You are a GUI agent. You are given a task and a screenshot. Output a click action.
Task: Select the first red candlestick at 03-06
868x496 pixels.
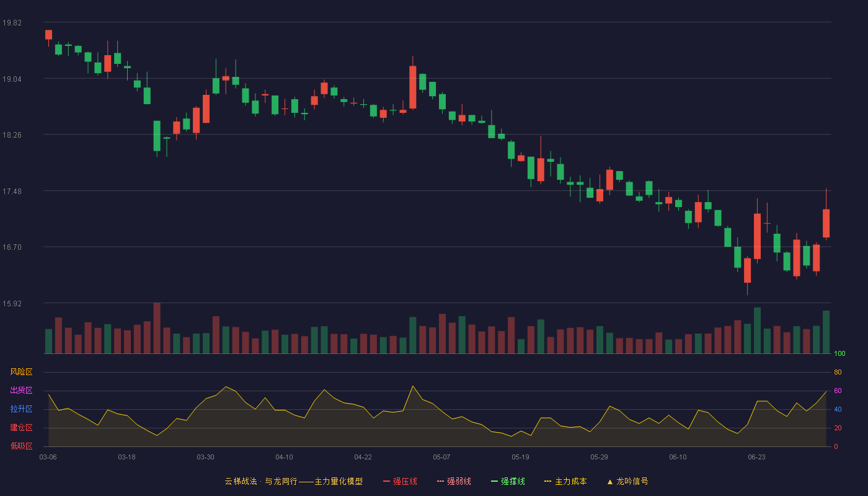point(48,35)
